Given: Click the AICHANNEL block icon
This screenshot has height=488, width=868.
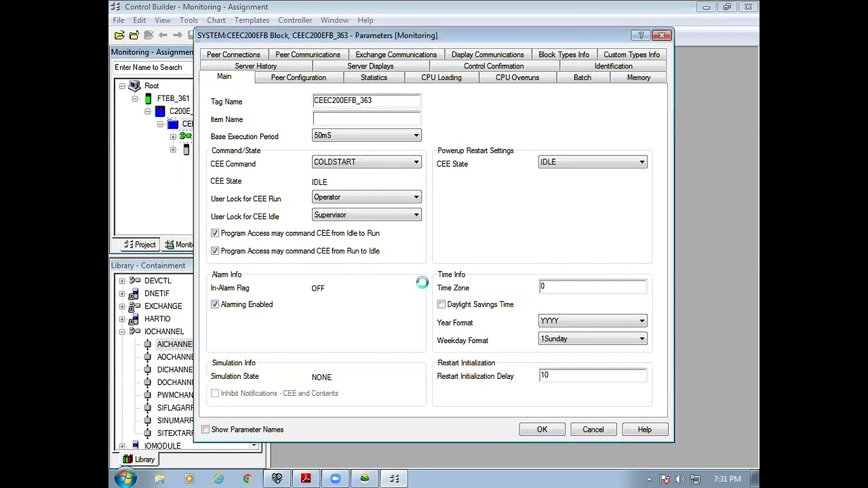Looking at the screenshot, I should (147, 344).
